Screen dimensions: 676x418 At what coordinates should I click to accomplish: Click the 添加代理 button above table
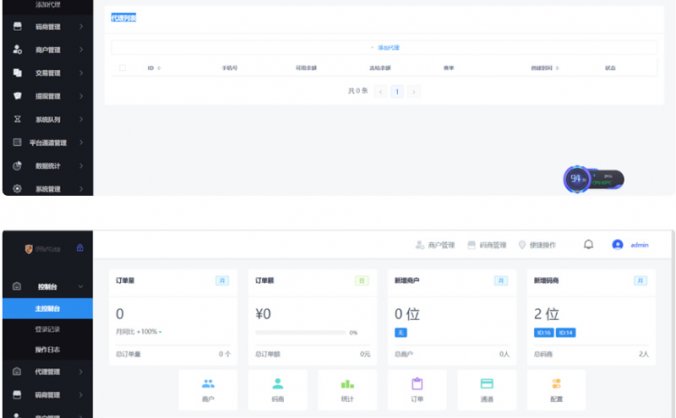(387, 47)
